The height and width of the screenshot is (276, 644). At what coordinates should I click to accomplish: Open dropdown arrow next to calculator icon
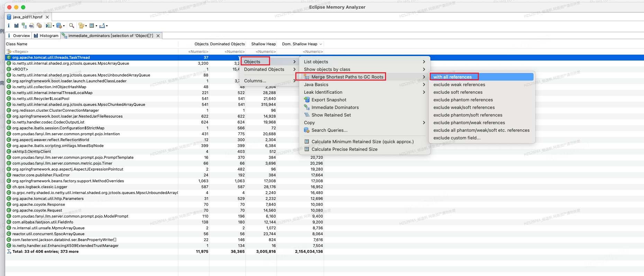pos(96,26)
